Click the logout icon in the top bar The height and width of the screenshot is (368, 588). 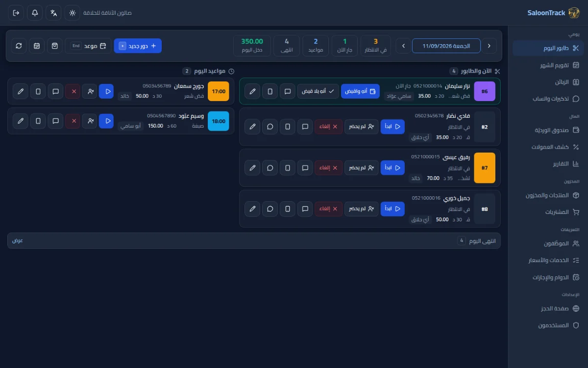click(x=16, y=13)
